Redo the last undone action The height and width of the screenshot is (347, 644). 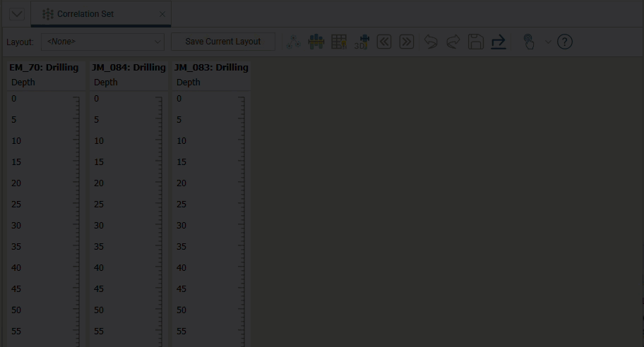point(453,42)
